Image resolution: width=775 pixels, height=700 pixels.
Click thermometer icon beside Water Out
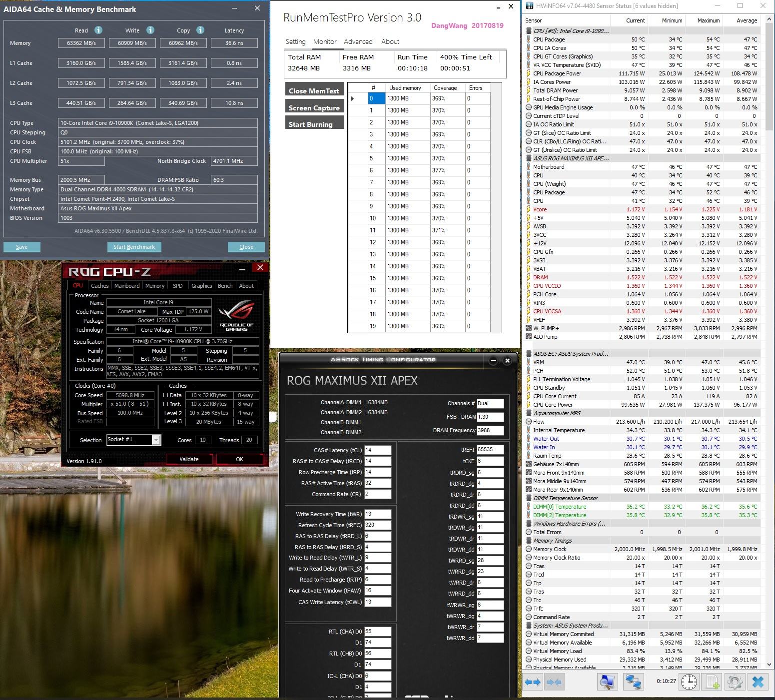click(x=529, y=439)
